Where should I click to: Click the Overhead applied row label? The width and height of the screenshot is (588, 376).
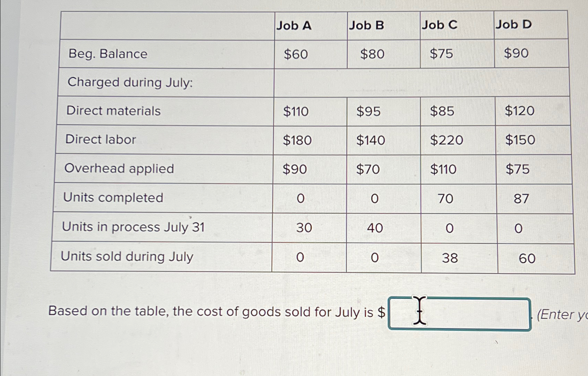(119, 169)
